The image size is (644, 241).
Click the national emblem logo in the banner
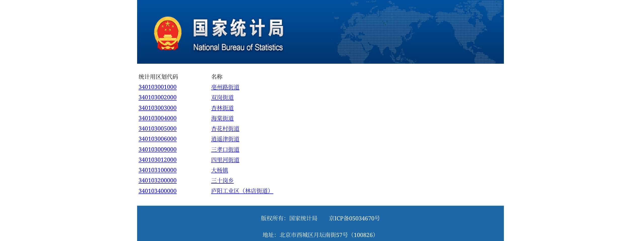pyautogui.click(x=168, y=33)
